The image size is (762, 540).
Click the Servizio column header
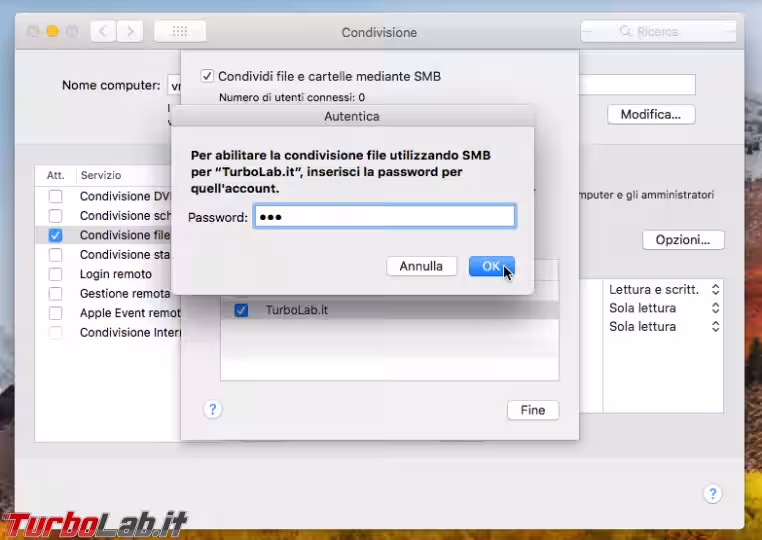tap(101, 175)
